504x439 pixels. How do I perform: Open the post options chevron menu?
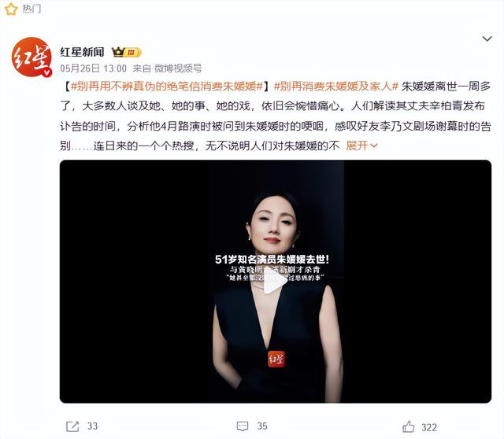487,39
